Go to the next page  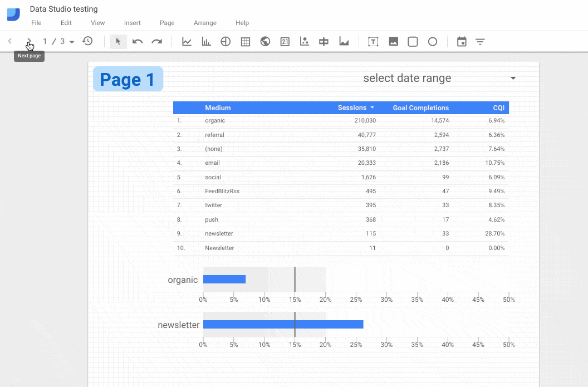pyautogui.click(x=28, y=41)
